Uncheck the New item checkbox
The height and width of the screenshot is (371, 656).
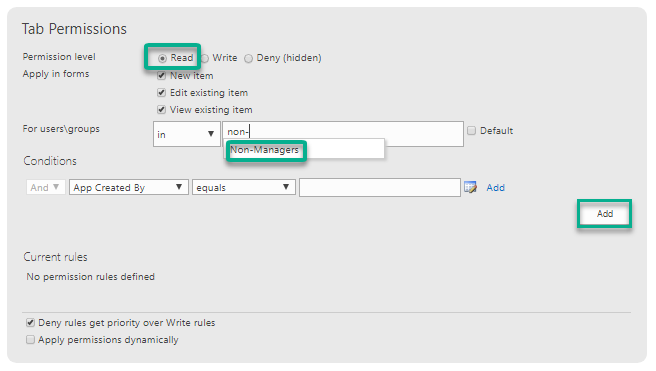161,76
